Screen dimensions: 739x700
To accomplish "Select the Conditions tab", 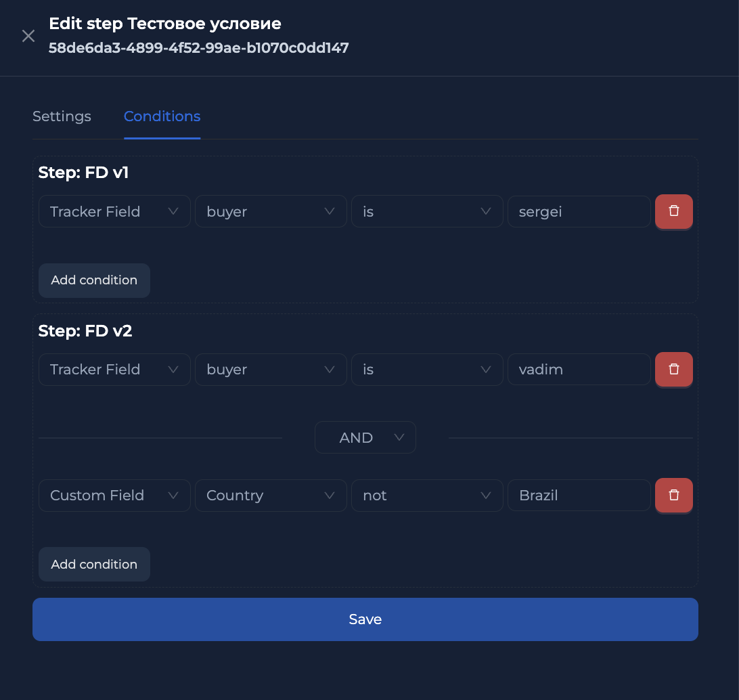I will 162,116.
